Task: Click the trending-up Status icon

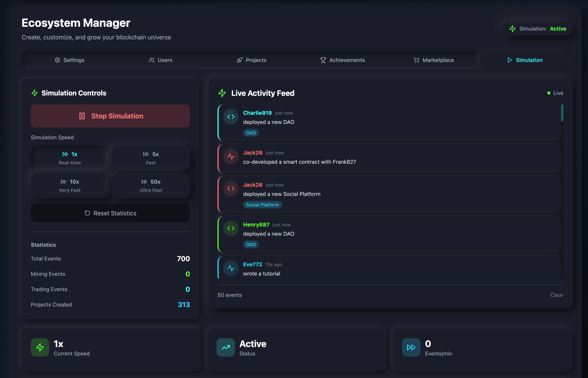Action: pyautogui.click(x=226, y=347)
